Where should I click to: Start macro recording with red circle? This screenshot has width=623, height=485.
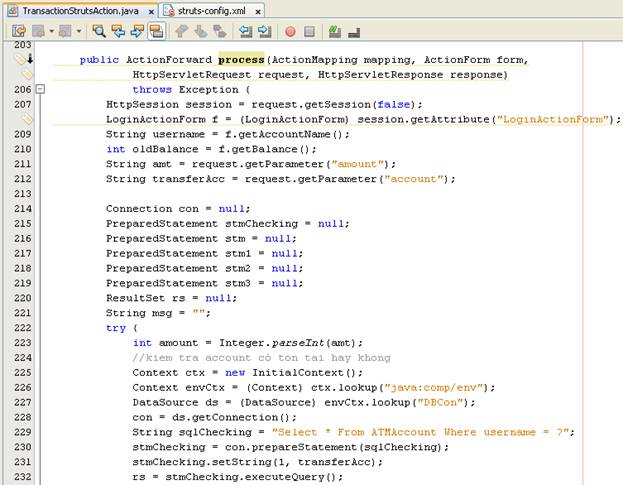(x=290, y=31)
